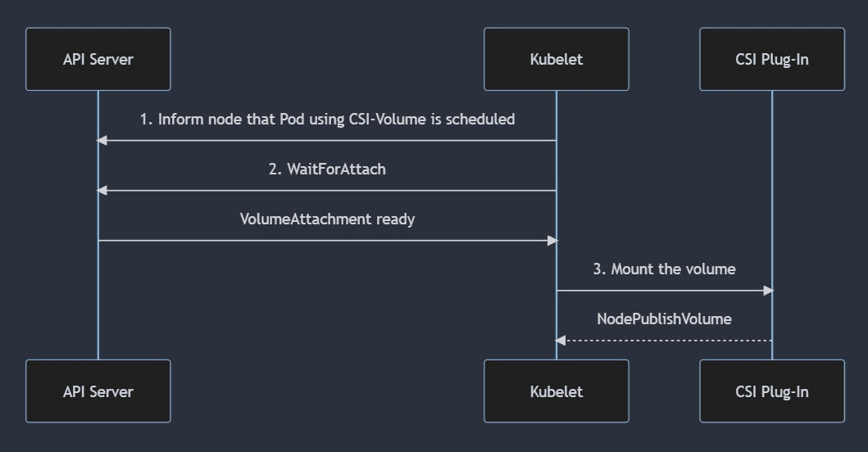This screenshot has height=452, width=868.
Task: Click the "VolumeAttachment ready" message label
Action: [327, 219]
